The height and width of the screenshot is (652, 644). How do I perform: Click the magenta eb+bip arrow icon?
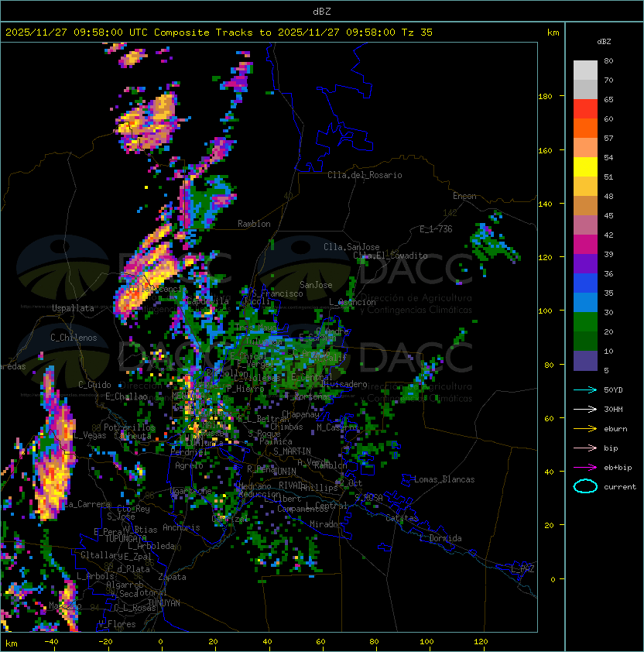pyautogui.click(x=585, y=468)
